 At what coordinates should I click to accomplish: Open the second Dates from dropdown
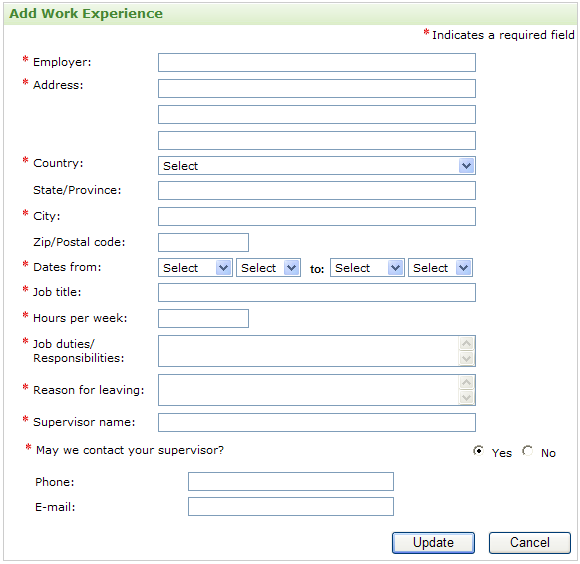[268, 267]
